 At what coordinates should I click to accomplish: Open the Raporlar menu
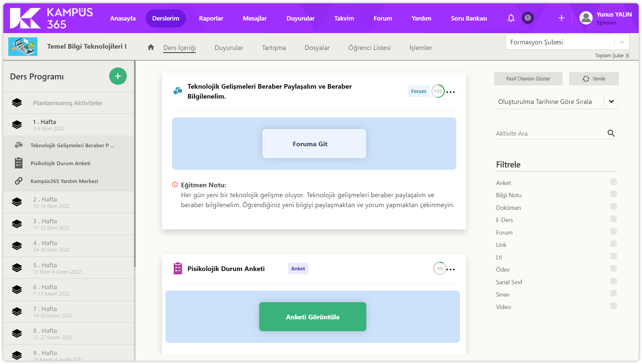(x=211, y=18)
